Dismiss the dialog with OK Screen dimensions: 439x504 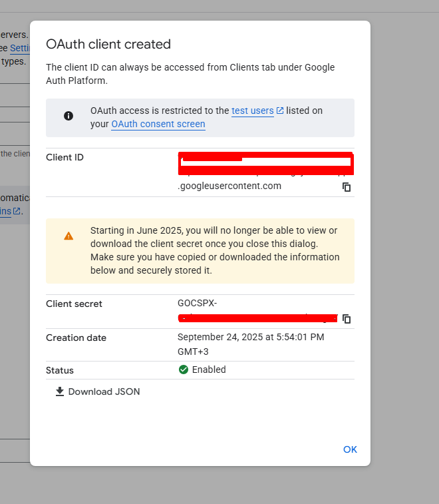coord(350,449)
